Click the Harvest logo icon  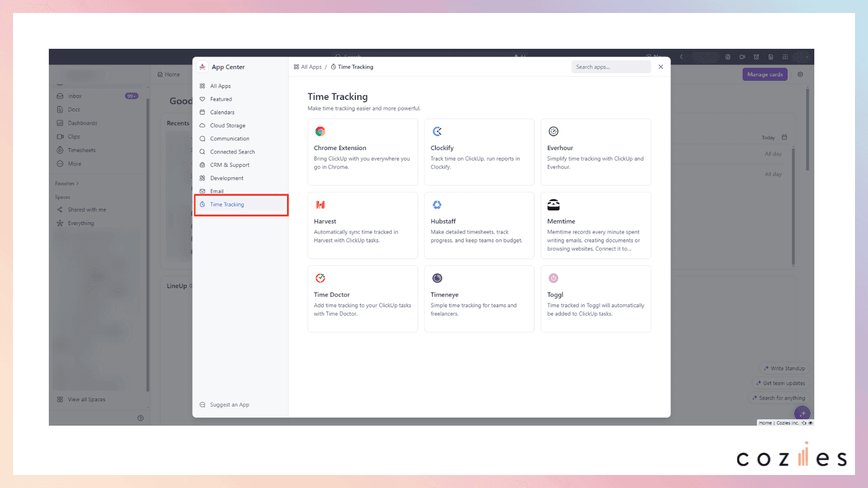pos(320,205)
